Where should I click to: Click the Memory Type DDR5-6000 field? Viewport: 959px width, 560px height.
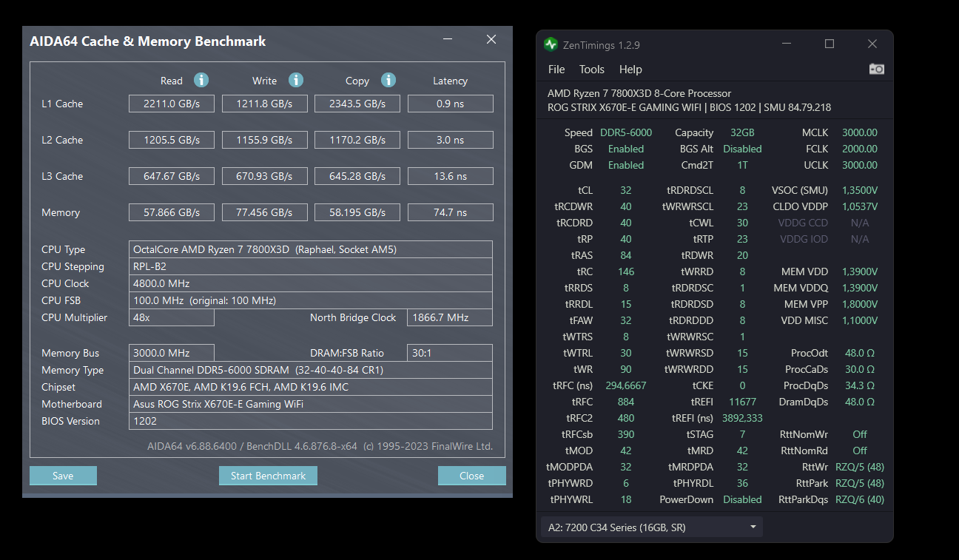point(311,370)
